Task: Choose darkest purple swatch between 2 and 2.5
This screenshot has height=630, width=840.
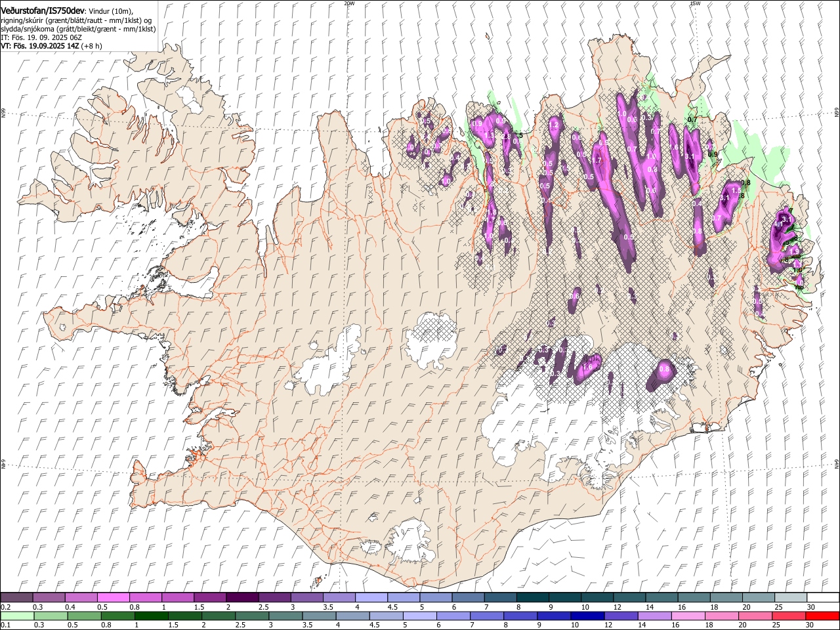Action: click(242, 597)
